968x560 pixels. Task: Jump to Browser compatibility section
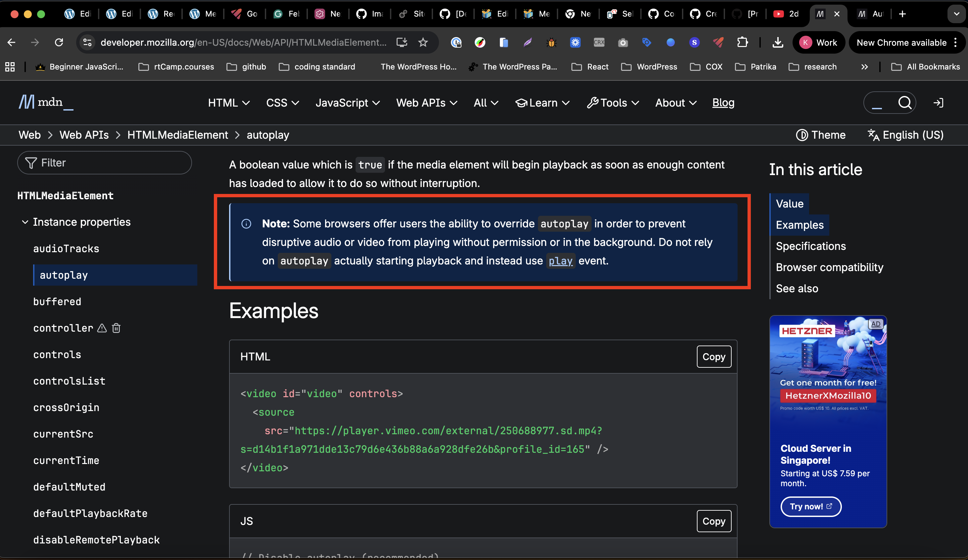click(x=829, y=267)
